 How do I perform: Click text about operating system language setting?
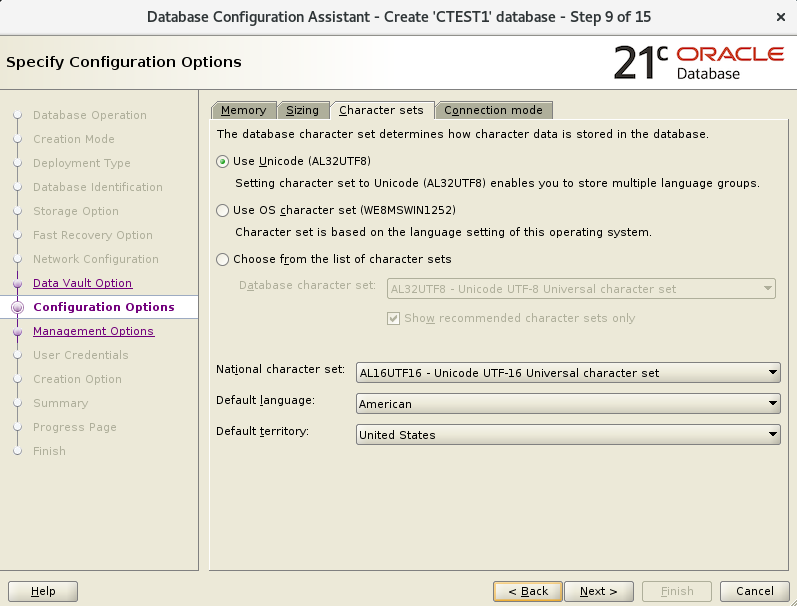443,232
